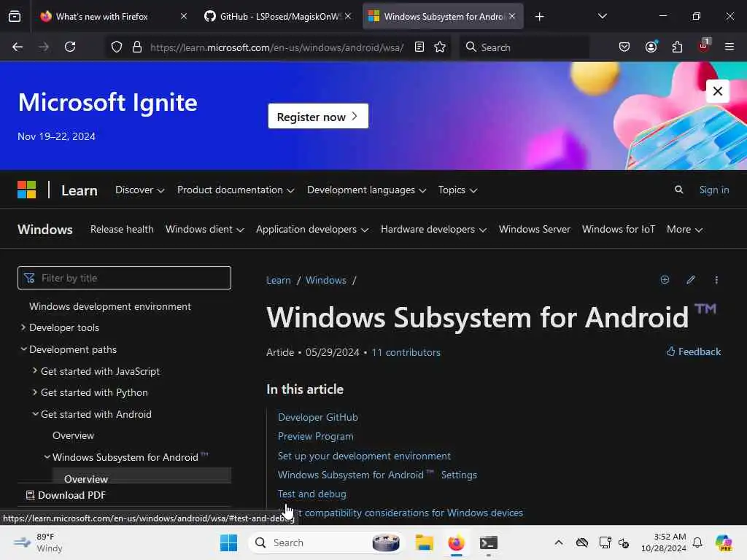This screenshot has width=747, height=560.
Task: Expand Windows client menu
Action: [205, 230]
